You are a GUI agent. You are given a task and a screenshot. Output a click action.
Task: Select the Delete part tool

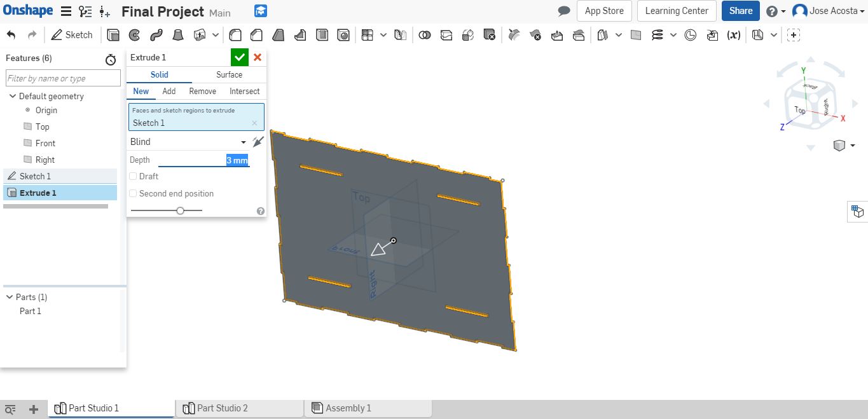489,35
